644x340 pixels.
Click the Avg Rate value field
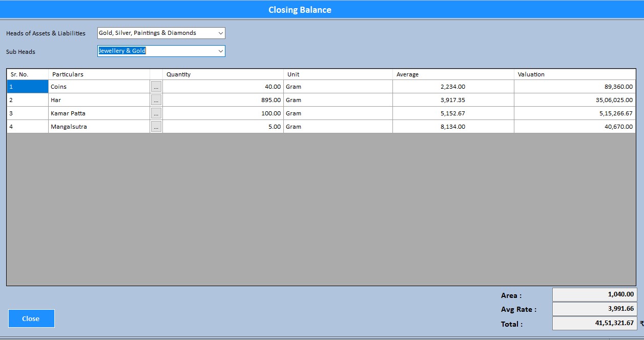[594, 309]
